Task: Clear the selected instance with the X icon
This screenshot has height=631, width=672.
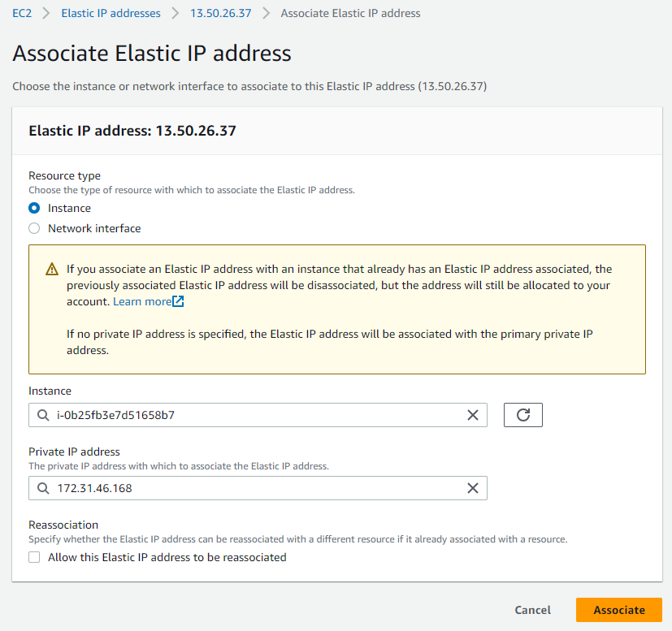Action: (473, 415)
